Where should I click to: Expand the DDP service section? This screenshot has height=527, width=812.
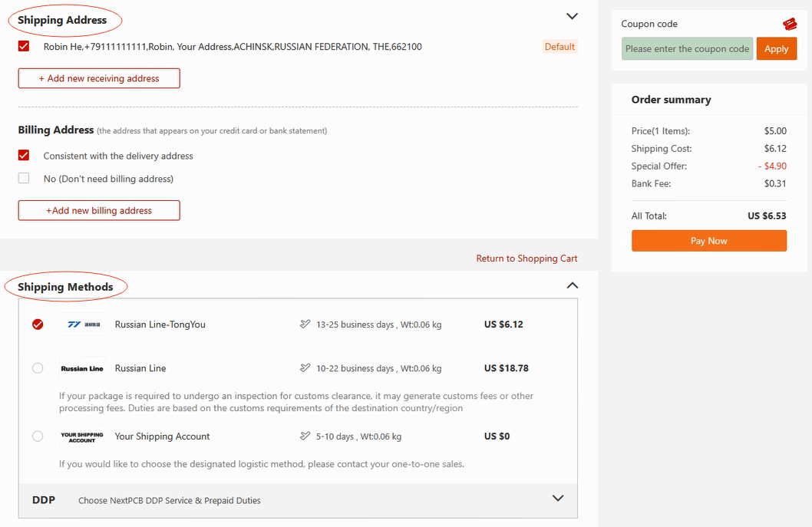click(558, 499)
